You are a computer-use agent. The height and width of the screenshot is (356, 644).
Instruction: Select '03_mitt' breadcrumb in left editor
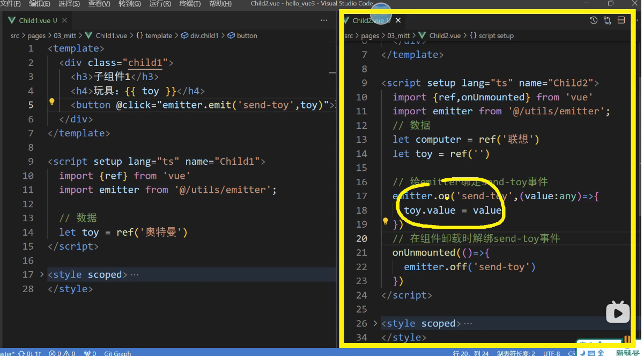tap(65, 35)
